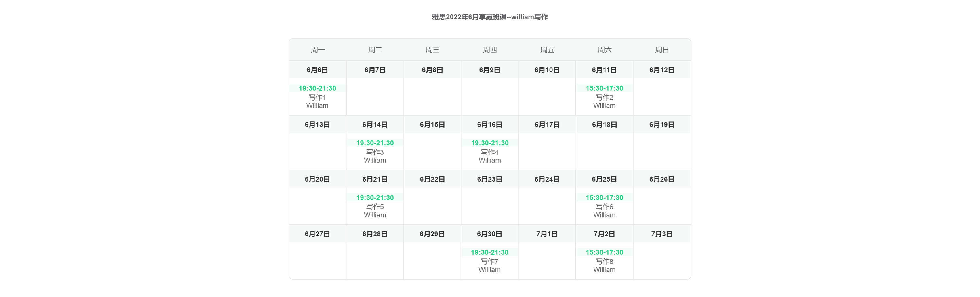Open the 写作6 session on 6月25日
This screenshot has height=297, width=980.
click(x=604, y=207)
